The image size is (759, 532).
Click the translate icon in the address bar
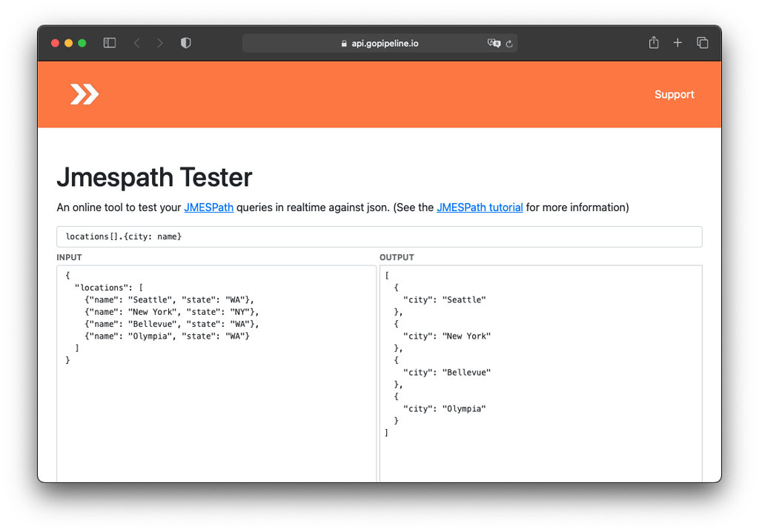tap(493, 43)
